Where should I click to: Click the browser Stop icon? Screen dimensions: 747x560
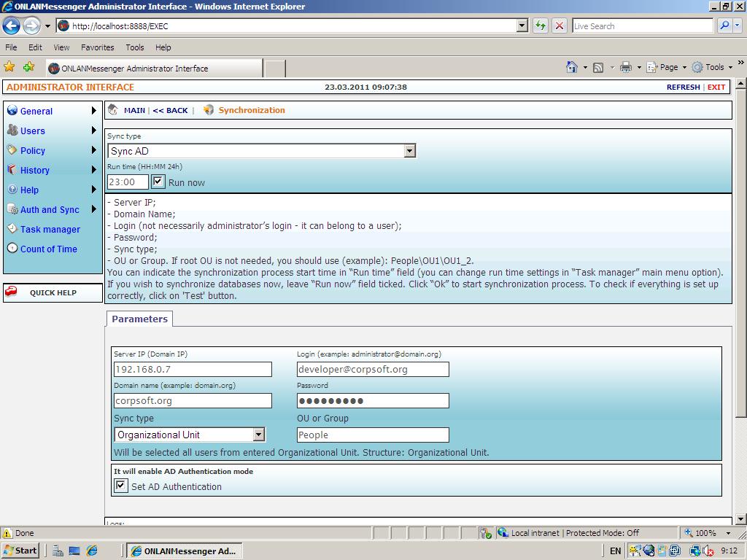[x=560, y=26]
